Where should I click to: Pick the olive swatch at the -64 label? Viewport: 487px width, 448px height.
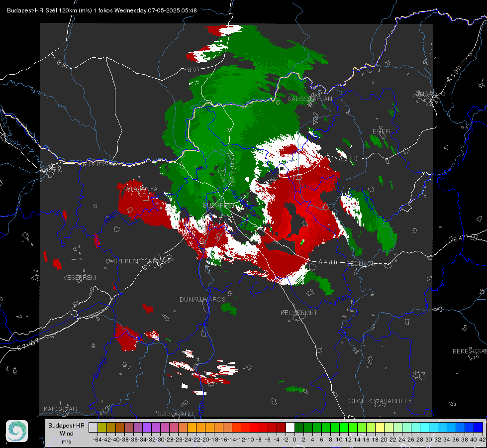(102, 428)
